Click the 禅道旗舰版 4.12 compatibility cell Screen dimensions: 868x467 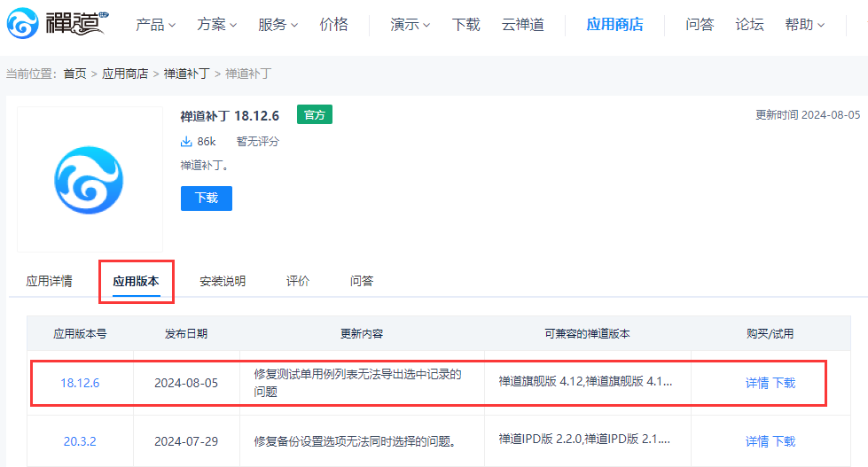point(586,381)
